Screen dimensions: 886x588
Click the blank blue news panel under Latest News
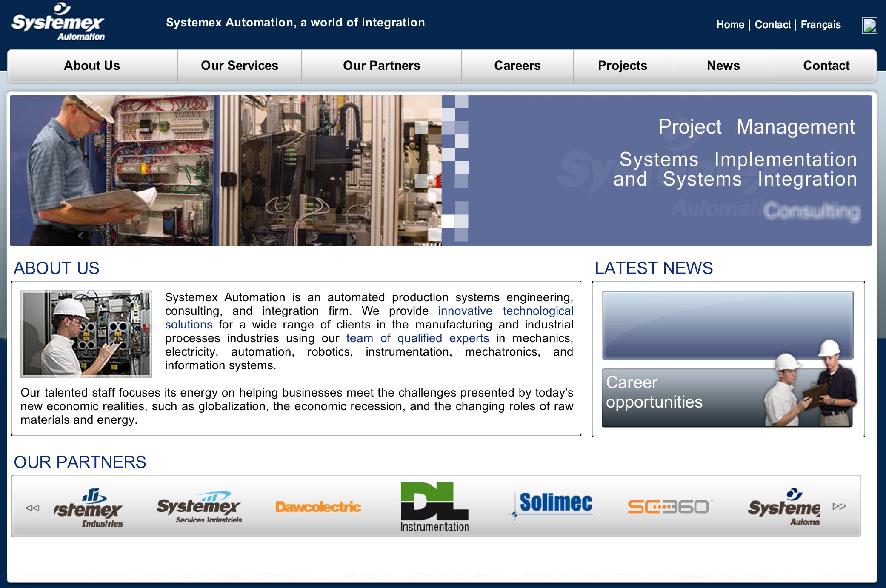(727, 325)
